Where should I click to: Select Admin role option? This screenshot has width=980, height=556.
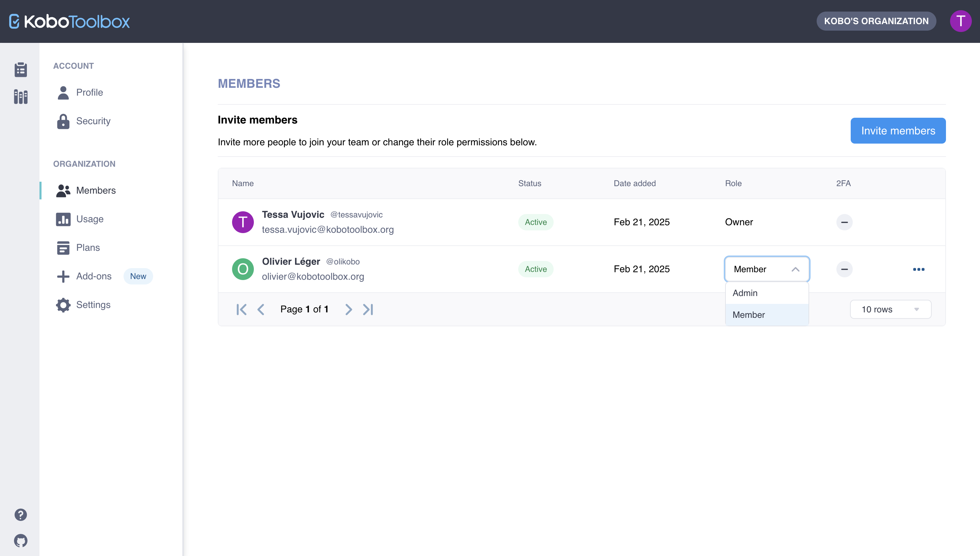click(767, 293)
